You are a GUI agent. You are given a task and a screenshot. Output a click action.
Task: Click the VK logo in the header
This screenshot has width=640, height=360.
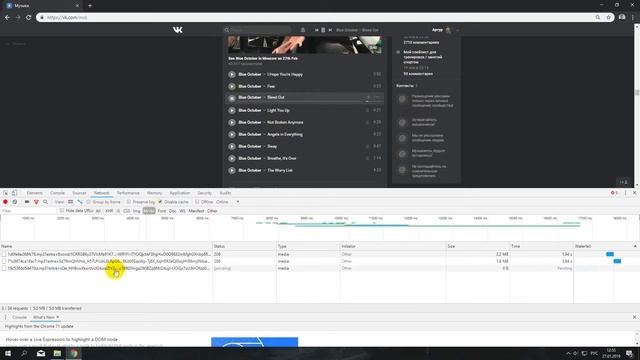tap(178, 30)
